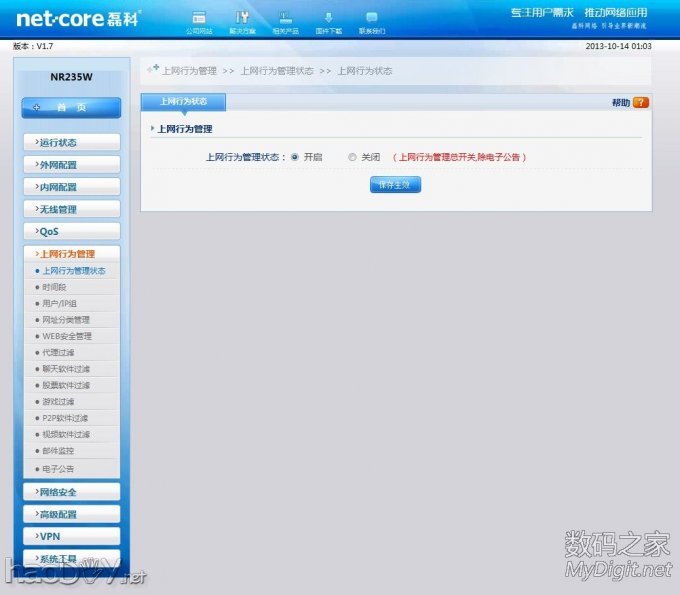Click the 相关产品 icon
The width and height of the screenshot is (680, 595).
pyautogui.click(x=285, y=18)
